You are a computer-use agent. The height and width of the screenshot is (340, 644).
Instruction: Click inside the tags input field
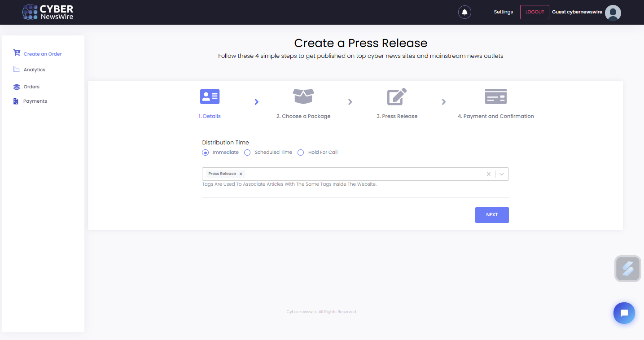click(359, 174)
